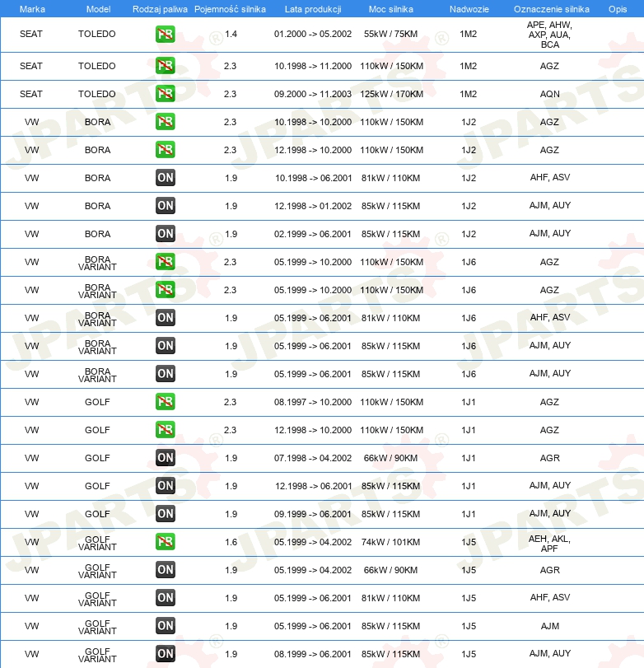Select the lone 'AJM' engine code cell

point(550,626)
